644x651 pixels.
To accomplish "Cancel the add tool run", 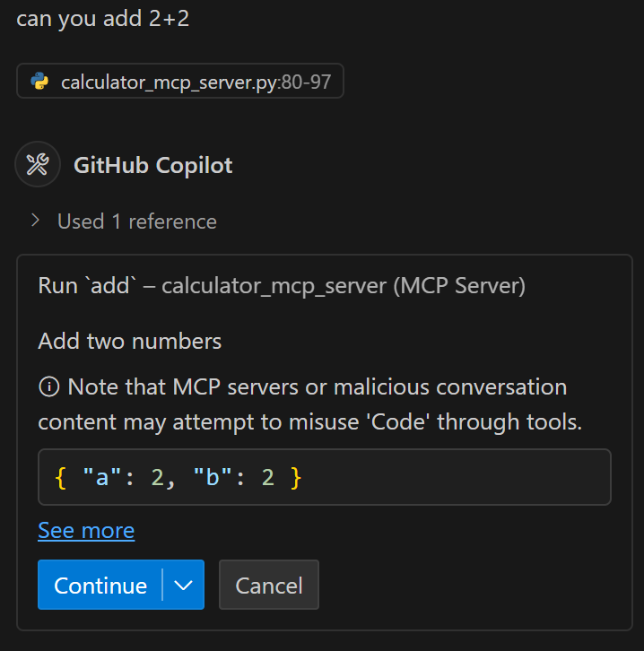I will [269, 585].
